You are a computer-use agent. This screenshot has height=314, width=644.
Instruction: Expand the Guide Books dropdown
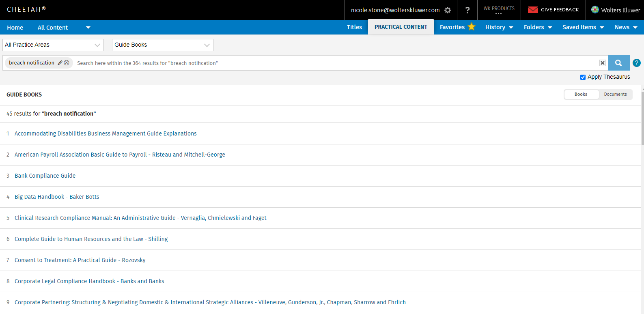tap(163, 45)
